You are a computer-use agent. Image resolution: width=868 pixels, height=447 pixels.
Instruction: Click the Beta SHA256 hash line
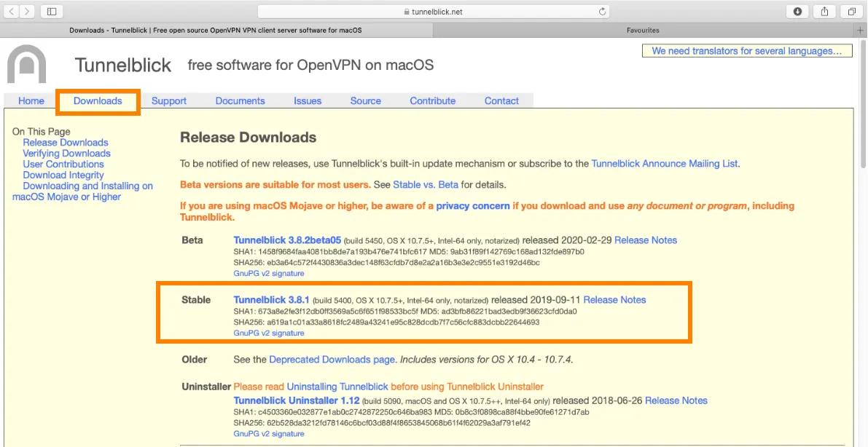[386, 262]
